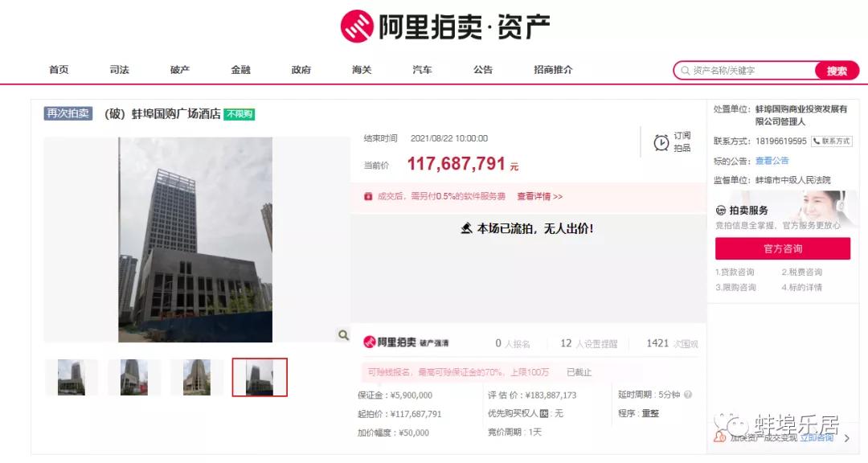Click 评估价 ¥183,887,173 value
This screenshot has width=868, height=463.
pos(551,395)
